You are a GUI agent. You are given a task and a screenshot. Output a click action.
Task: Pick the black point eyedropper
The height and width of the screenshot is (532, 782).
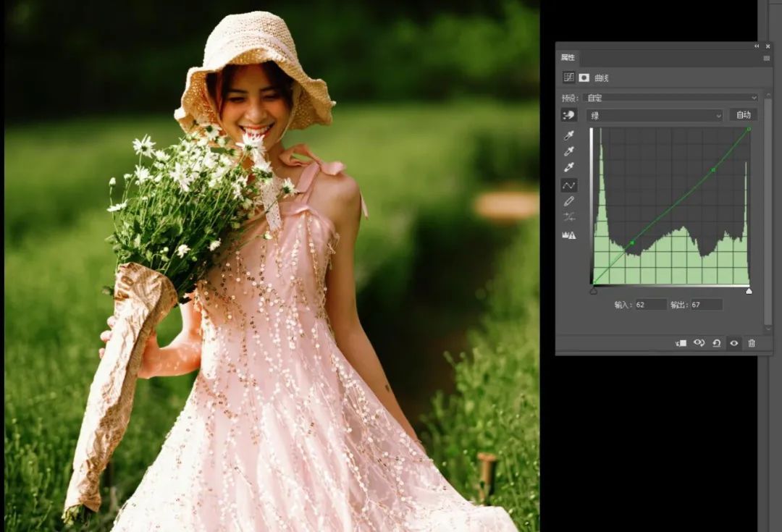pyautogui.click(x=568, y=135)
